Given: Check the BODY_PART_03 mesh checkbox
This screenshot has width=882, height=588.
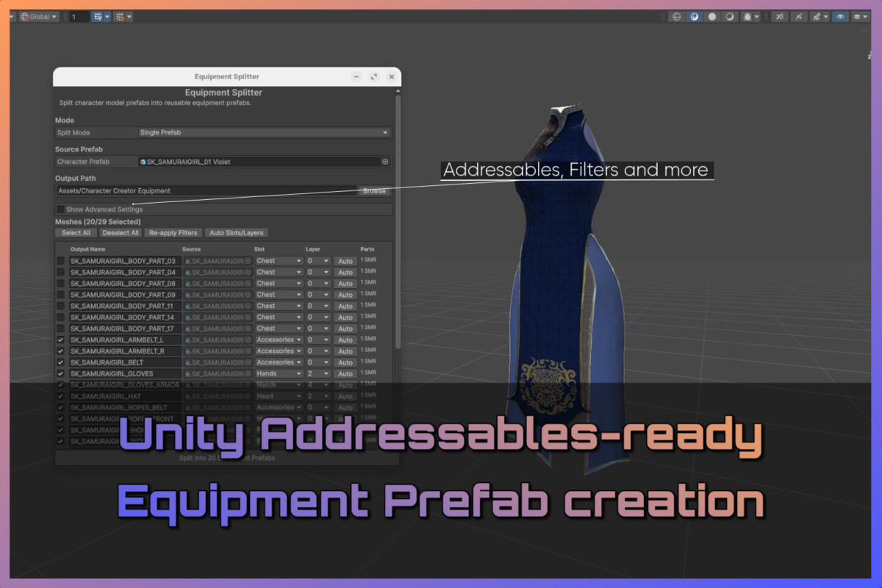Looking at the screenshot, I should click(61, 261).
